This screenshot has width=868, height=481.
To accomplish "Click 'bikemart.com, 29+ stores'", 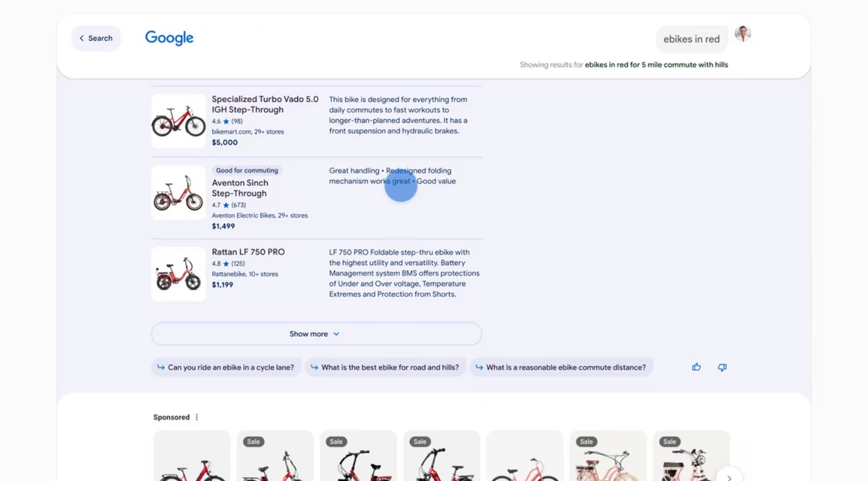I will (x=248, y=132).
